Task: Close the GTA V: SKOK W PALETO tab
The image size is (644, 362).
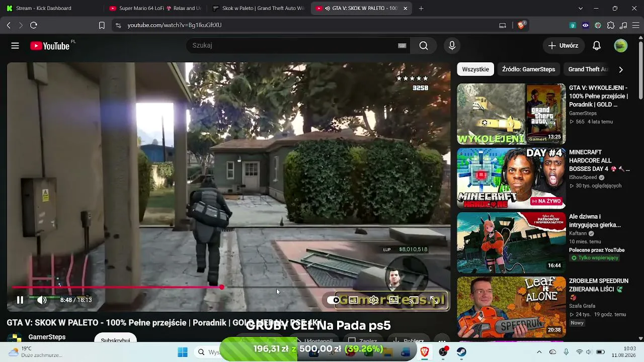Action: pyautogui.click(x=405, y=8)
